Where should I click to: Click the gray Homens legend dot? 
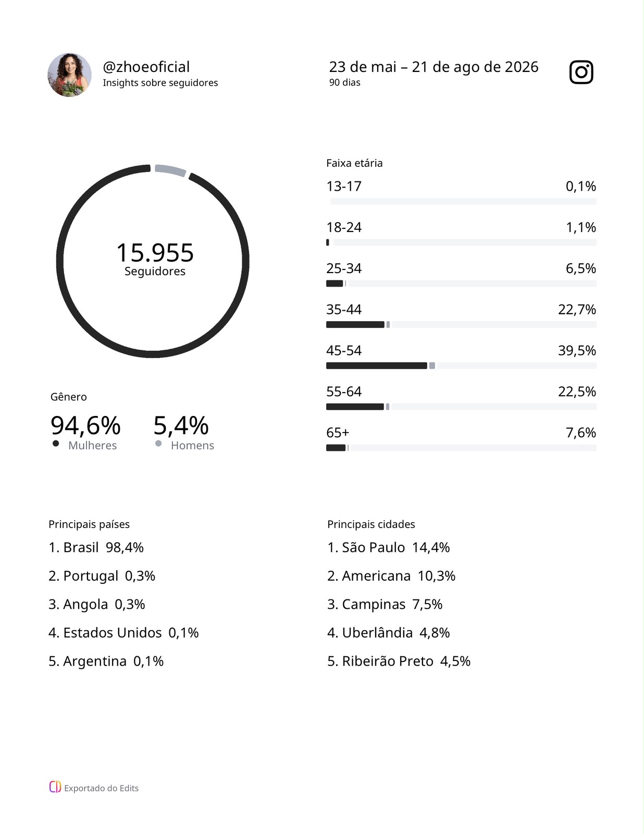(x=158, y=444)
